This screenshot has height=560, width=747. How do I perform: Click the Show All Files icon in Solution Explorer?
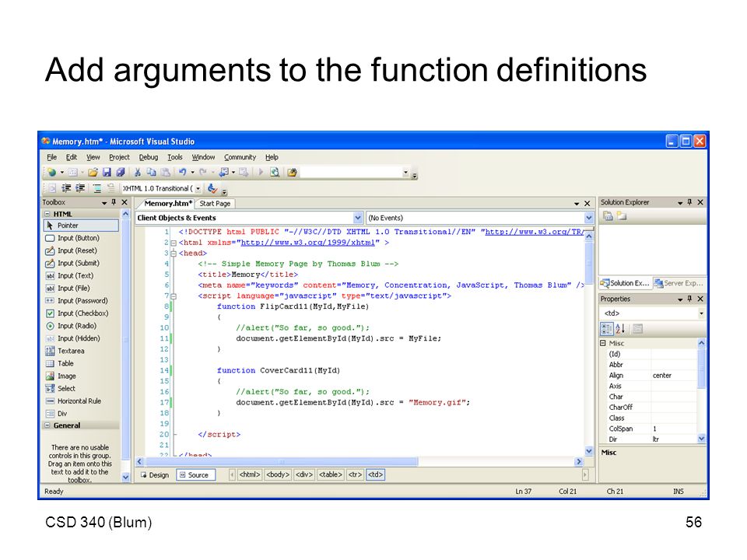(622, 216)
